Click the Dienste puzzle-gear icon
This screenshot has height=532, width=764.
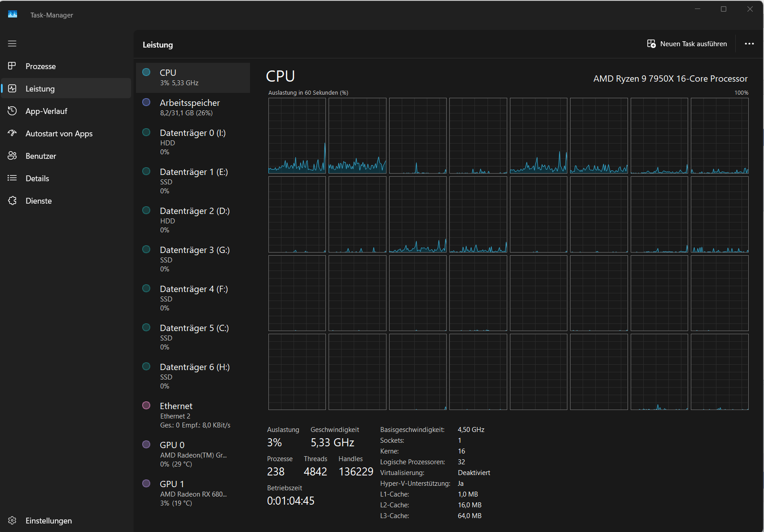(x=12, y=201)
